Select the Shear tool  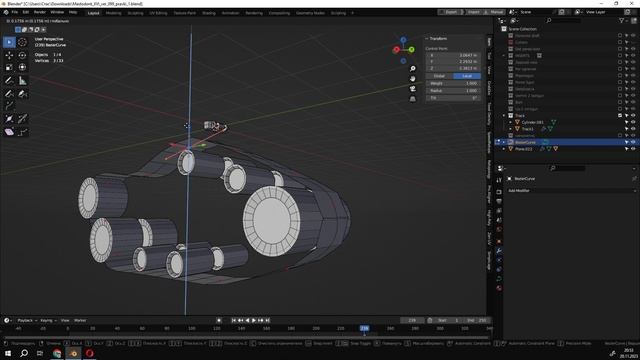click(x=9, y=132)
